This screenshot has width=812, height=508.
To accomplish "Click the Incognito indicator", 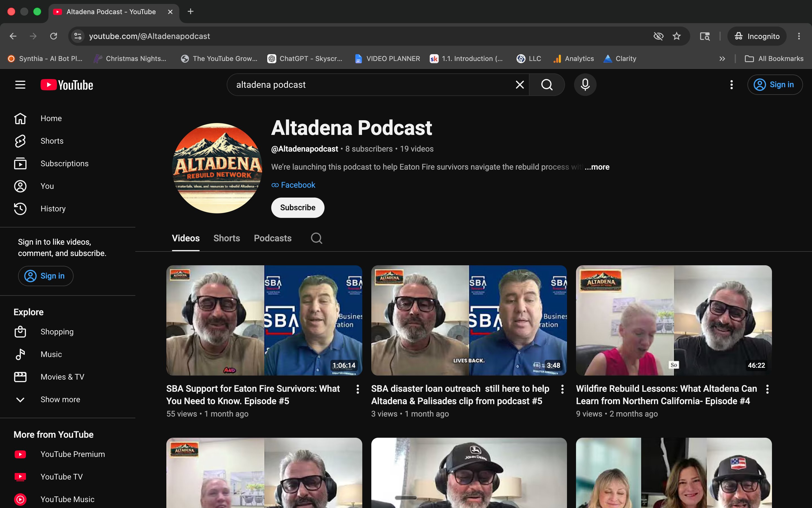I will (x=757, y=36).
